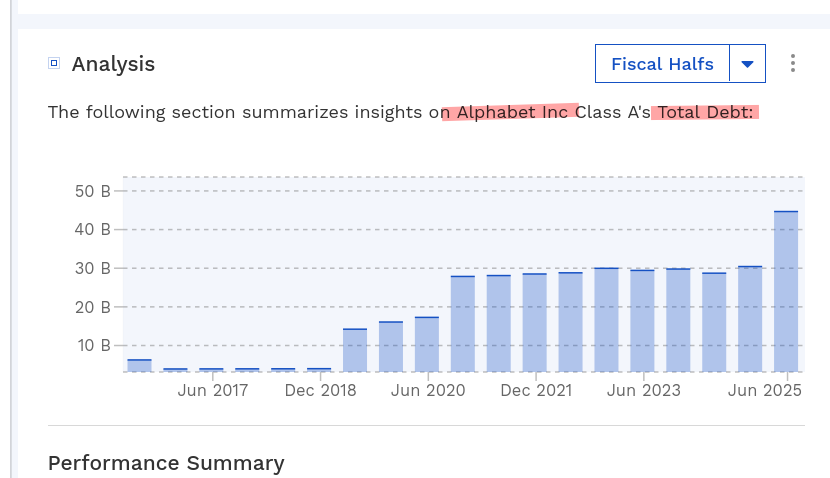Click the 50 B y-axis label
Screen dimensions: 830x478
point(92,191)
